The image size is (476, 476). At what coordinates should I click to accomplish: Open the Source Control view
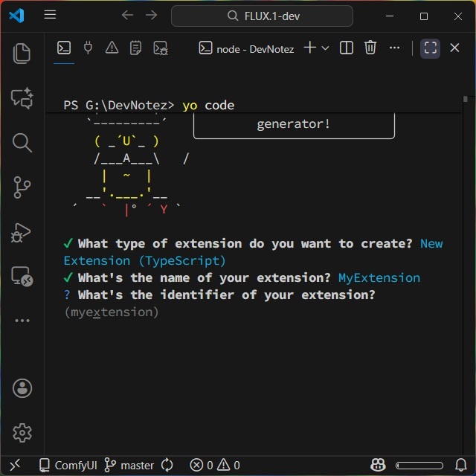(x=22, y=187)
